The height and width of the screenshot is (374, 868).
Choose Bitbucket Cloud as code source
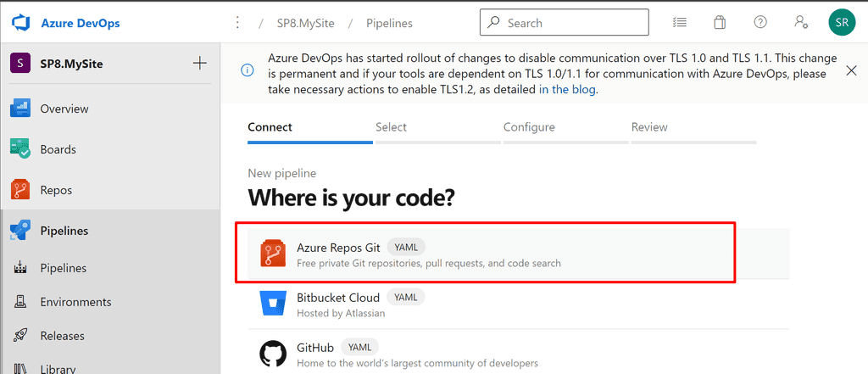[x=518, y=304]
